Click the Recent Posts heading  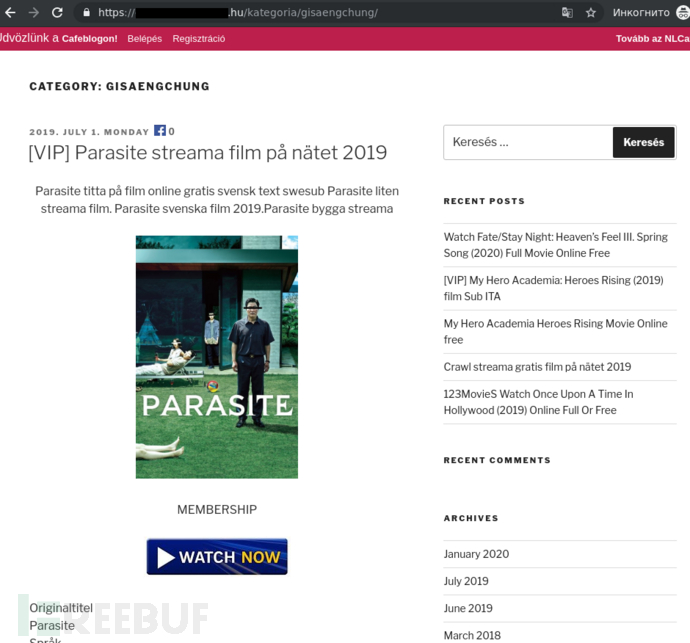tap(484, 201)
